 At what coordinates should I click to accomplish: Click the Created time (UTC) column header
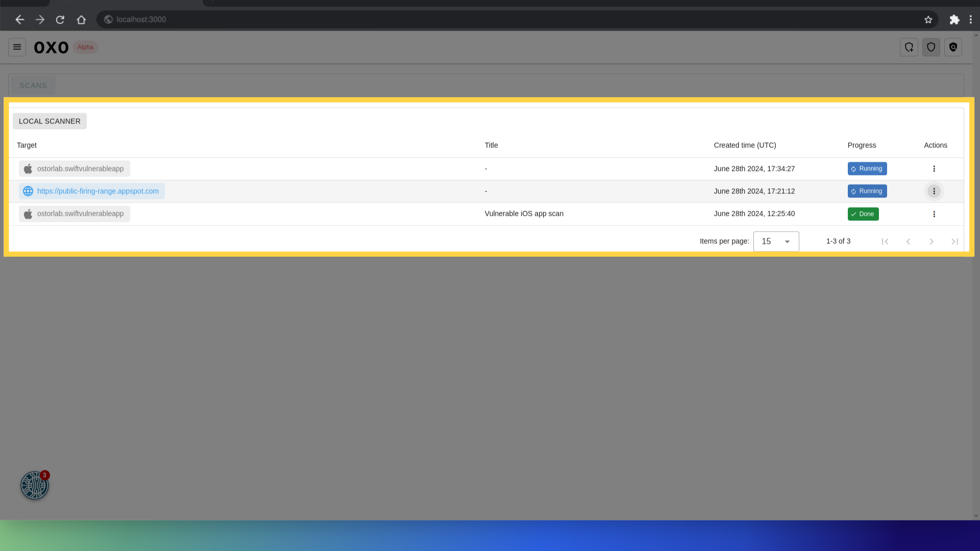point(745,145)
